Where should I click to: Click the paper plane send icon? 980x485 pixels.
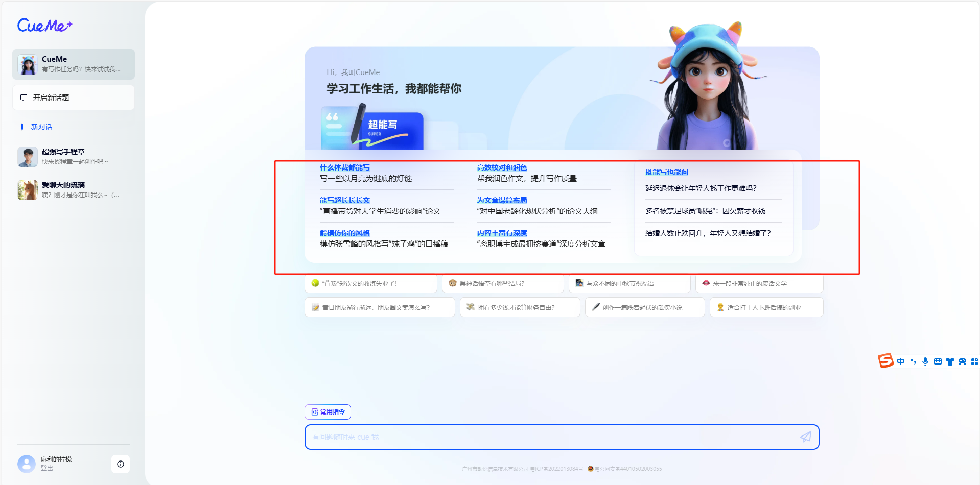(805, 437)
